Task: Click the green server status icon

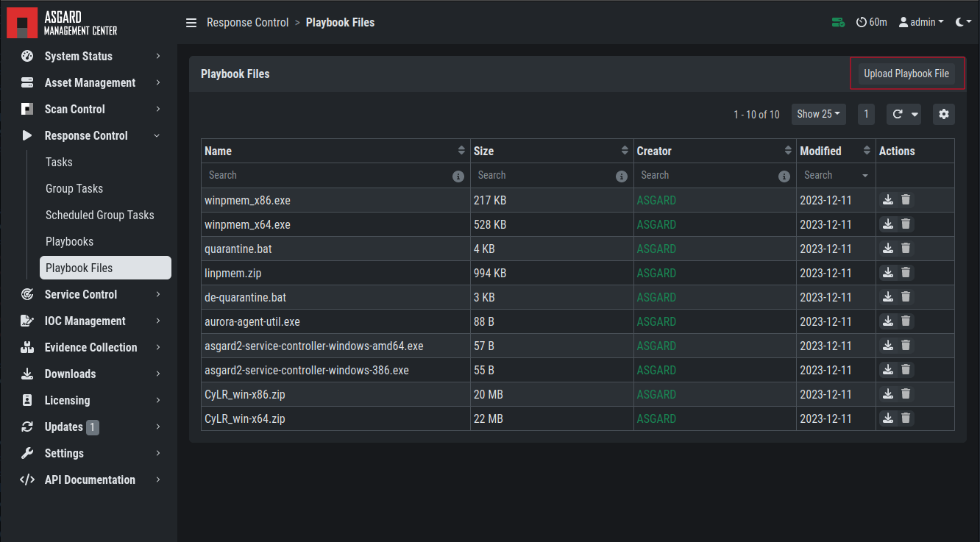Action: 838,23
